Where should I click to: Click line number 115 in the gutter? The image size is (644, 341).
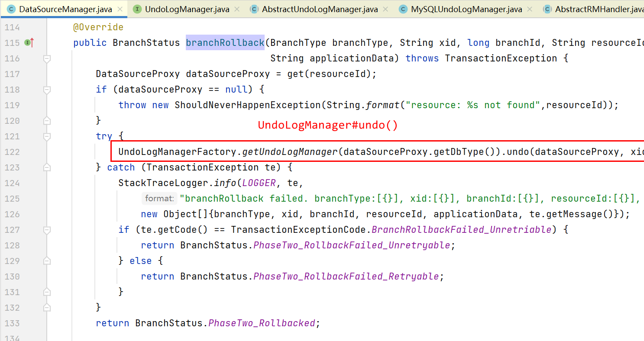pyautogui.click(x=12, y=43)
